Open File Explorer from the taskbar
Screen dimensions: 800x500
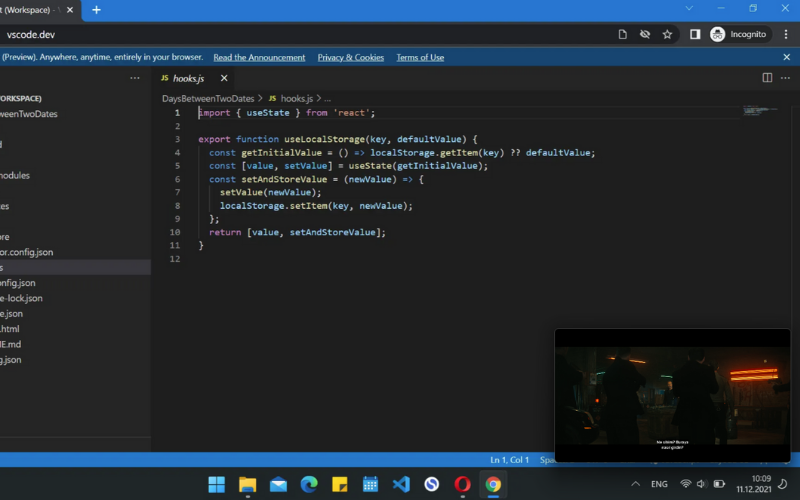247,484
